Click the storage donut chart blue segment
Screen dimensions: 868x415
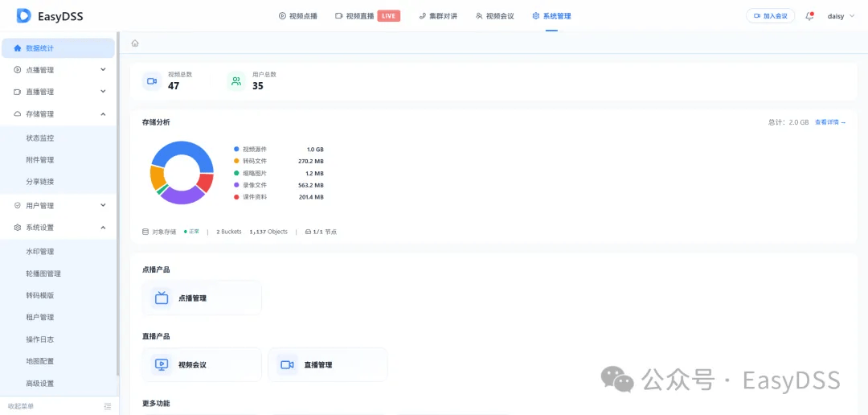pyautogui.click(x=182, y=148)
